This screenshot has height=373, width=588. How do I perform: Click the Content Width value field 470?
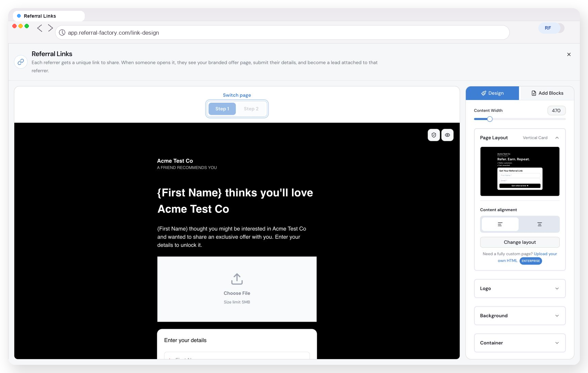click(556, 111)
